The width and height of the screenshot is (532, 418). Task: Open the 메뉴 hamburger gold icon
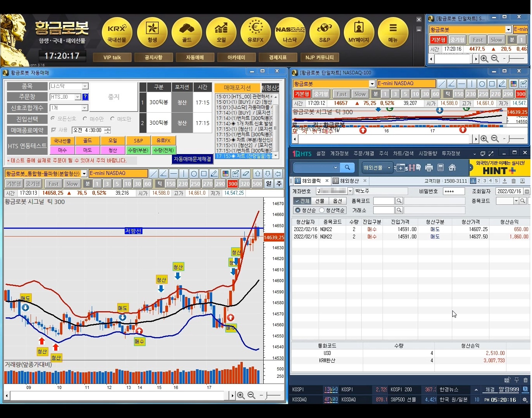click(x=393, y=33)
